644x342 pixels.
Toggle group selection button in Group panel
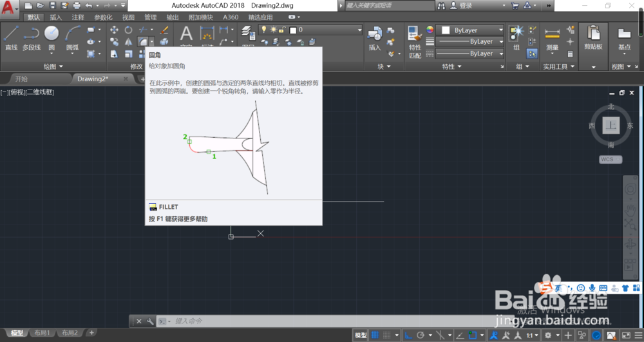(x=532, y=54)
